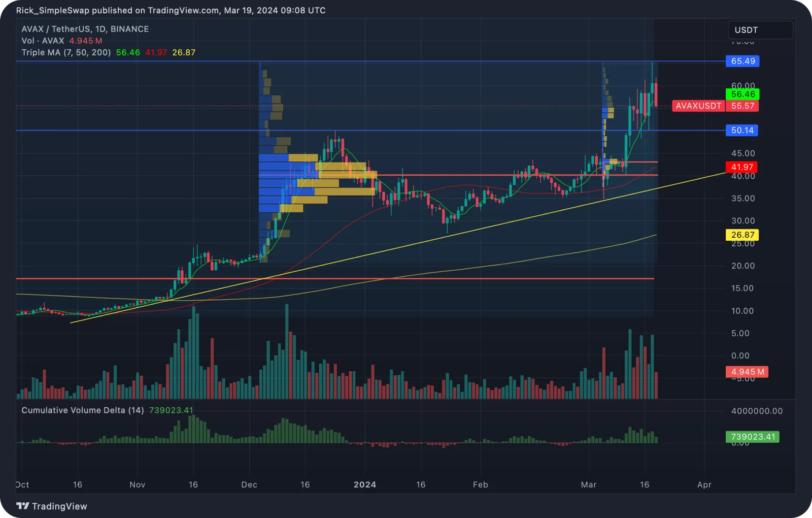
Task: Click the 739023.41 green CVD axis label
Action: (753, 437)
